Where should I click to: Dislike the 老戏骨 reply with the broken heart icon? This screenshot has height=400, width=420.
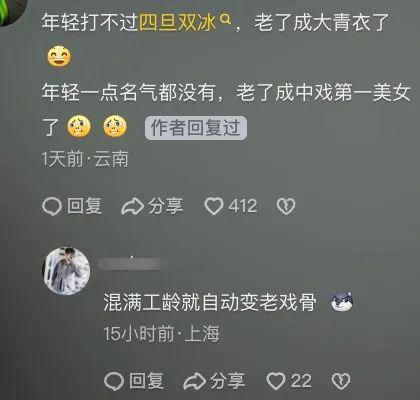point(341,381)
